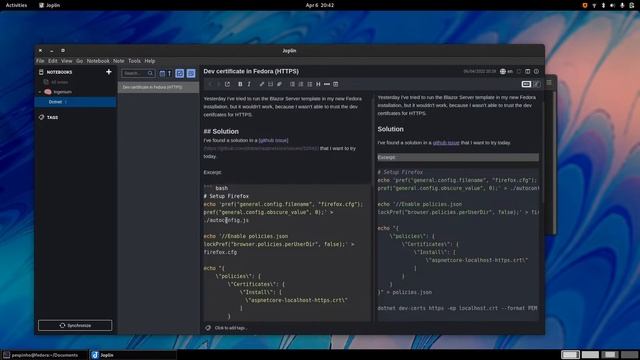Viewport: 640px width, 360px height.
Task: Reverse the note list sort order
Action: tap(169, 73)
